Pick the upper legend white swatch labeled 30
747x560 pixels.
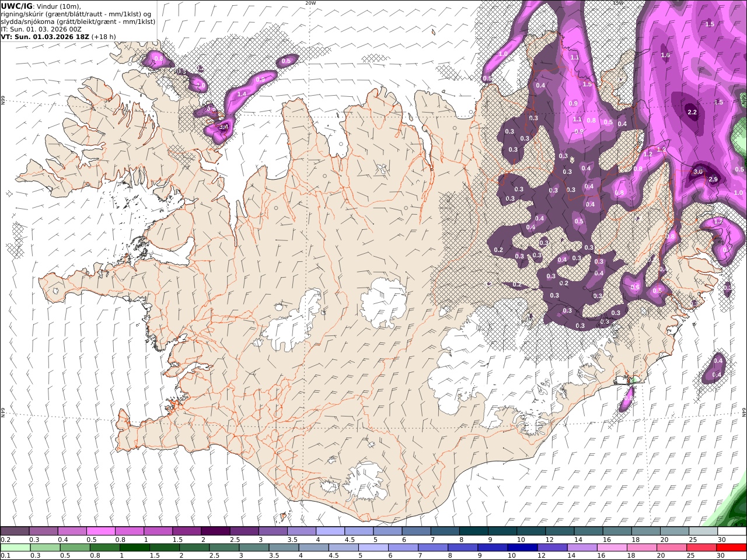(732, 531)
